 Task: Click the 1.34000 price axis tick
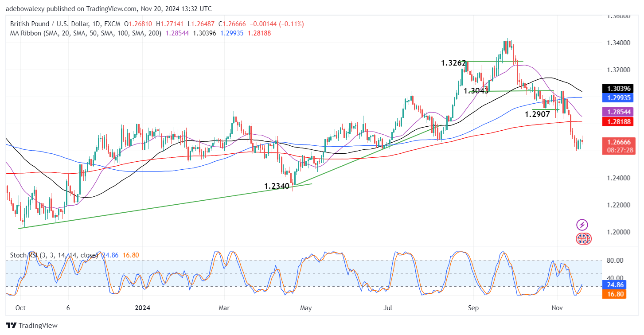click(618, 43)
